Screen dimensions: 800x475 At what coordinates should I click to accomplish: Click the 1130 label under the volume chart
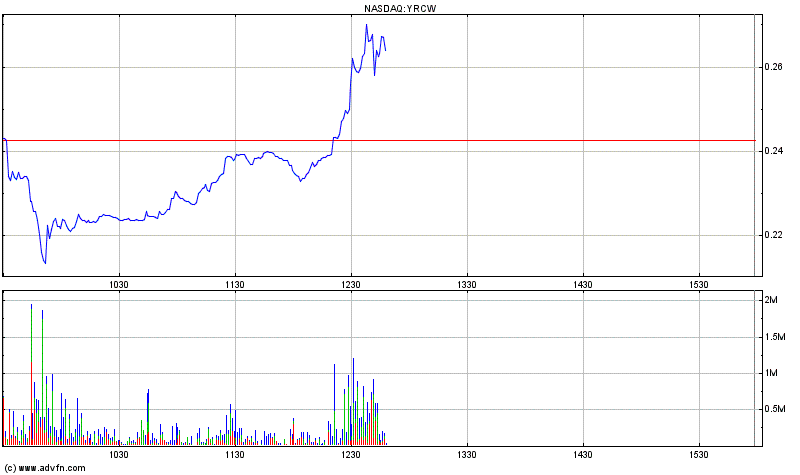point(235,455)
